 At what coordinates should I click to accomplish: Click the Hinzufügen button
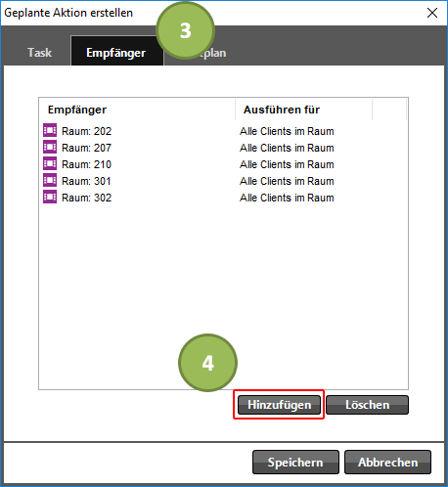(279, 405)
